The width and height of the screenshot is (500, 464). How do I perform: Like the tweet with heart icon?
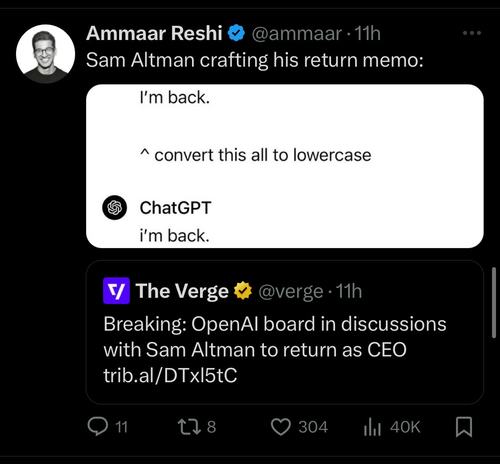(281, 427)
